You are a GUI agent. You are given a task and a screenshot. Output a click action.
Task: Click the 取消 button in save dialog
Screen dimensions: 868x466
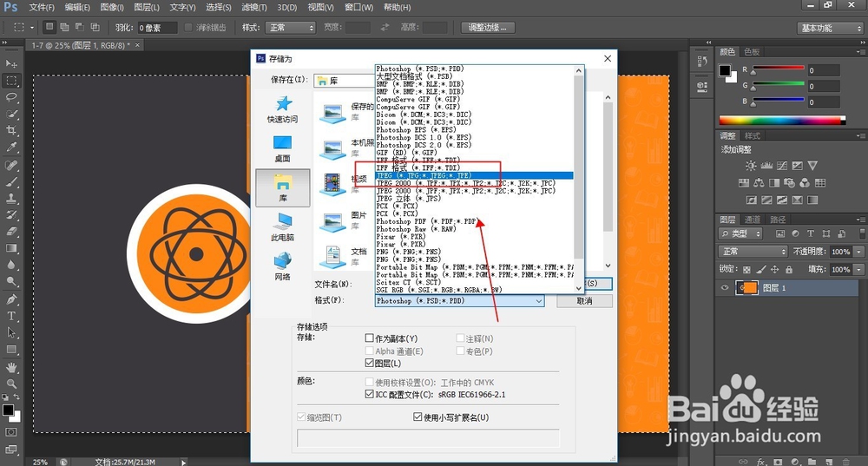tap(584, 300)
